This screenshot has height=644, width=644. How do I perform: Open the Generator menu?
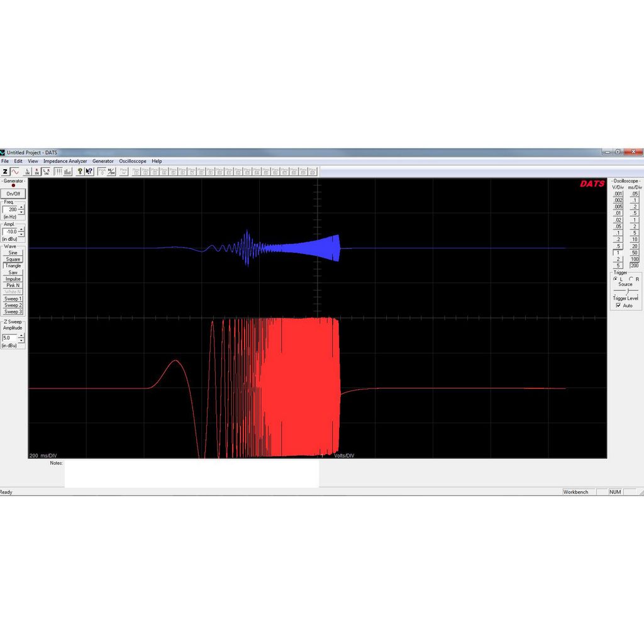click(x=103, y=162)
